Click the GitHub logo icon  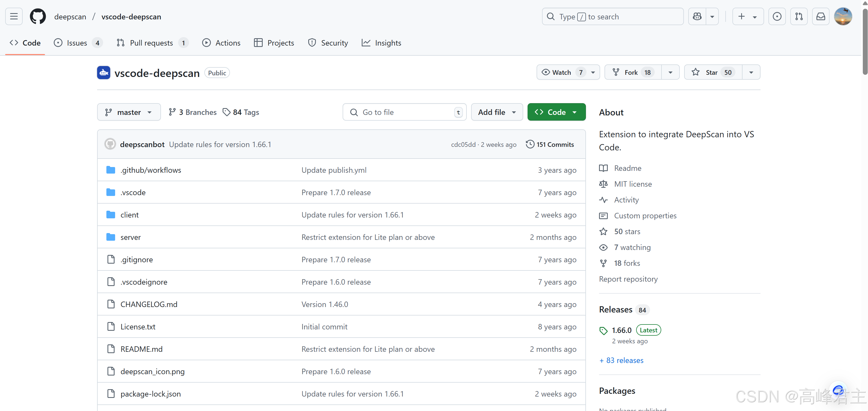coord(38,17)
